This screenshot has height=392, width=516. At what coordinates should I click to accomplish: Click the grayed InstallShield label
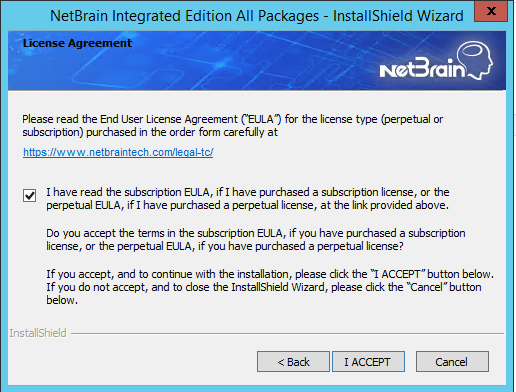pos(38,333)
